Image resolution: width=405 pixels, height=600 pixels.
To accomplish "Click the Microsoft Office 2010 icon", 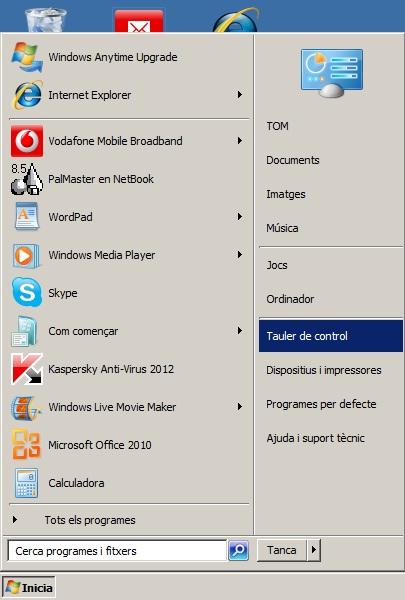I will (26, 445).
